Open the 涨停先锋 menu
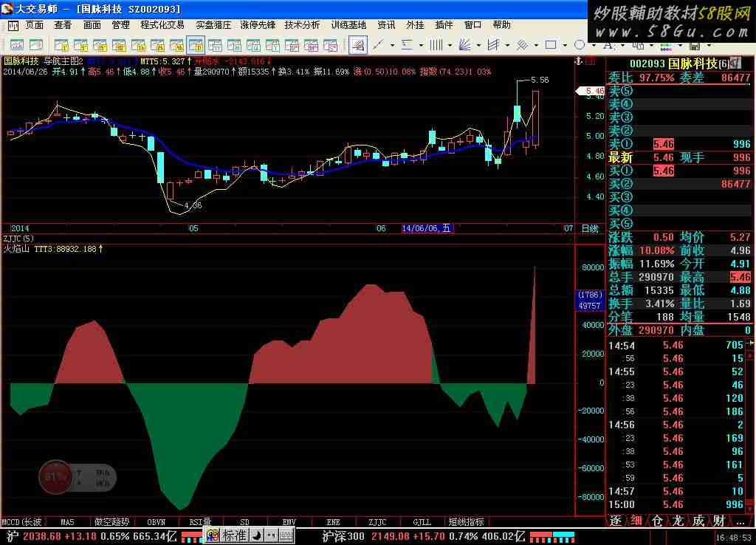Viewport: 756px width, 545px height. (x=258, y=25)
